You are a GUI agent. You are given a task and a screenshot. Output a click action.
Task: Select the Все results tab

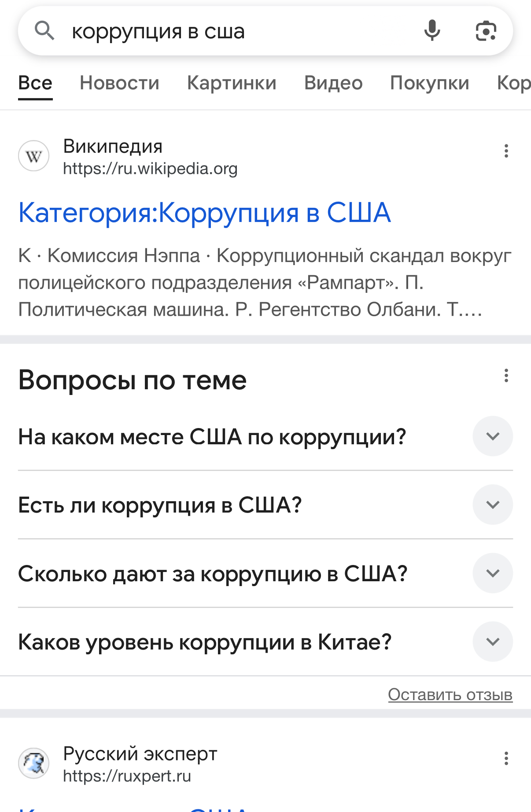pyautogui.click(x=35, y=83)
